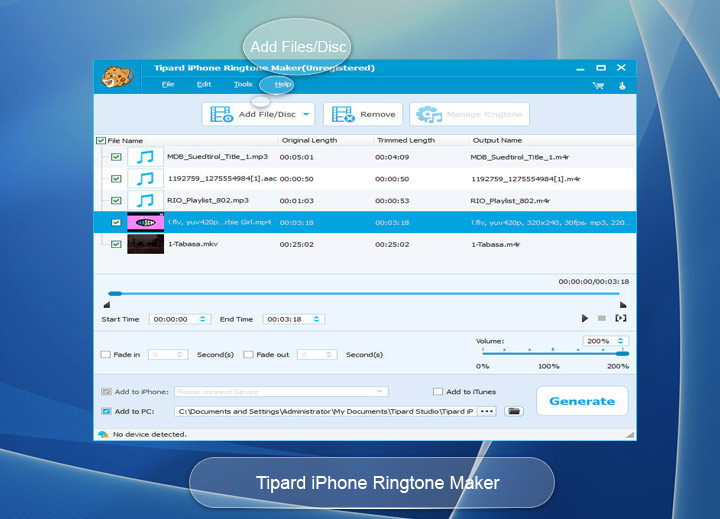Click the no-device status bar icon

pos(103,434)
